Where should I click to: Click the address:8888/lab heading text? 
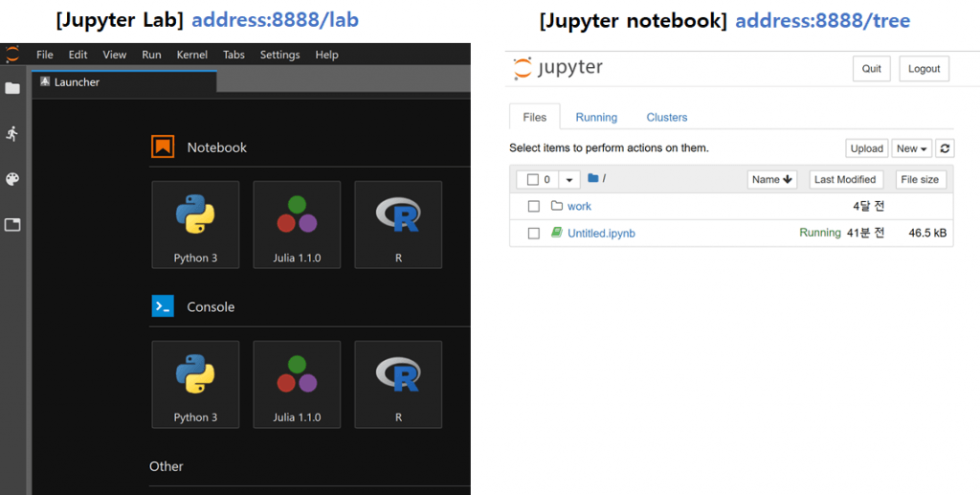pyautogui.click(x=275, y=21)
